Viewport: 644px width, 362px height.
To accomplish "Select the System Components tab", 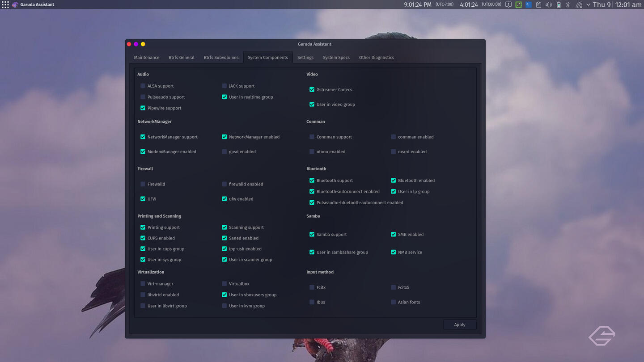I will 268,57.
